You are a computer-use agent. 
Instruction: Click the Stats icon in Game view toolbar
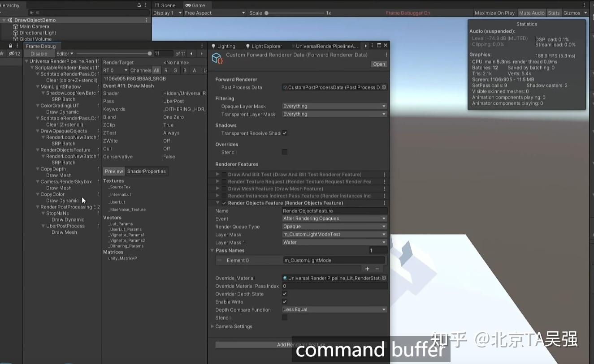[554, 13]
